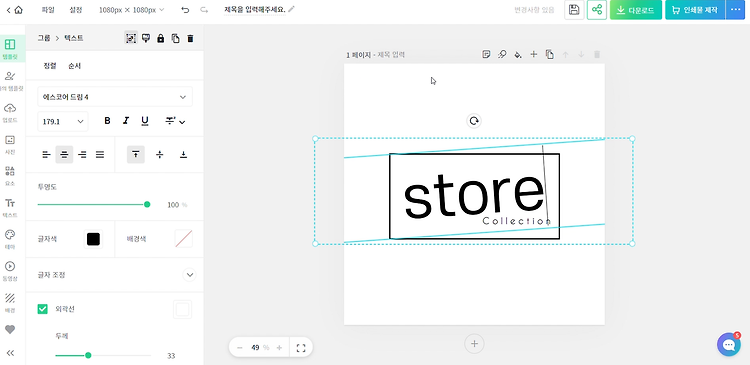Undo the last action

click(x=186, y=10)
